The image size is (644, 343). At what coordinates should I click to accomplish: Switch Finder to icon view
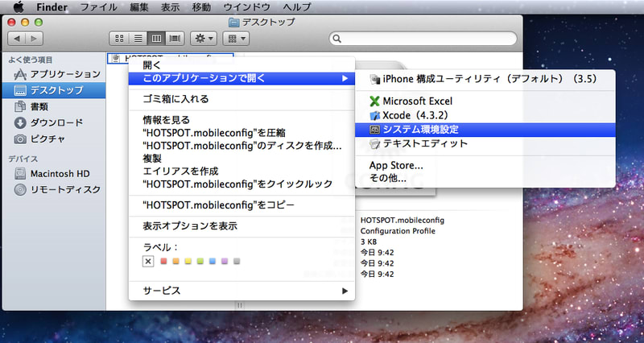tap(118, 38)
